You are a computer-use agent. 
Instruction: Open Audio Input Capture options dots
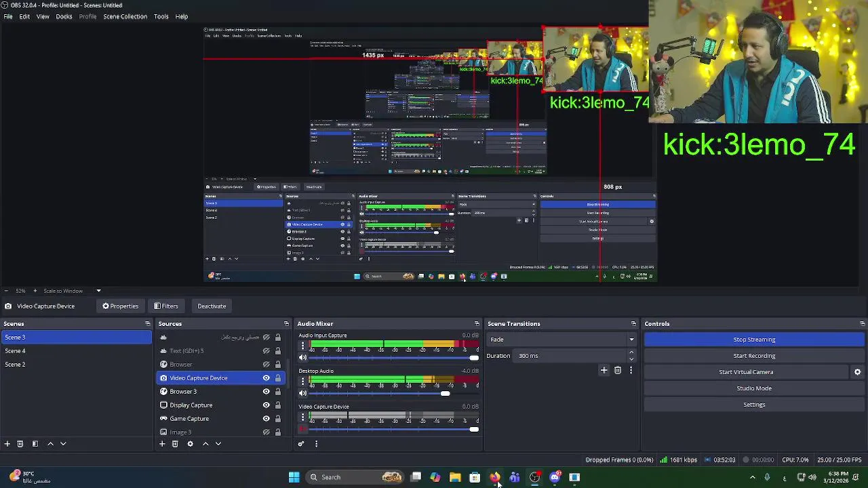[303, 346]
